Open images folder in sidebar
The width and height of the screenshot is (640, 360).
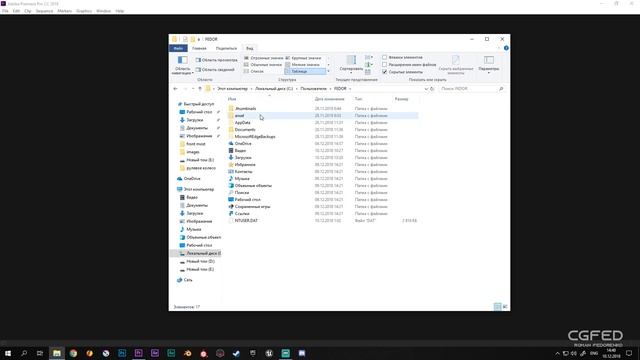pos(193,152)
